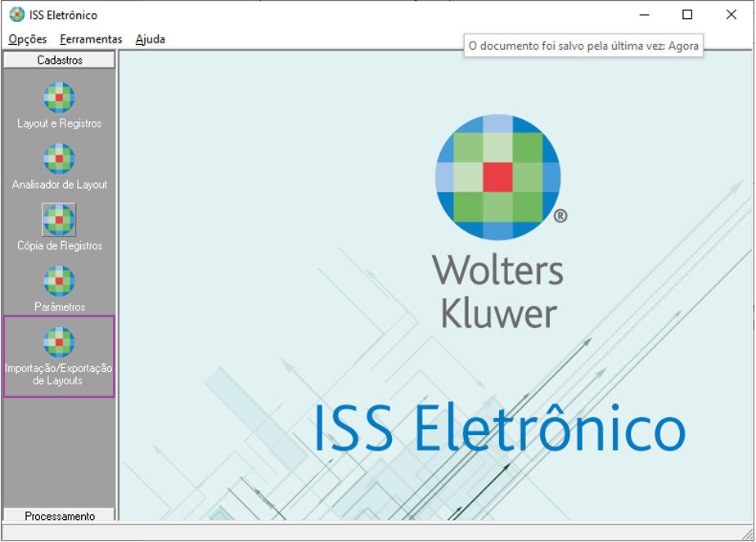Maximize the ISS Eletrônico window

point(687,15)
